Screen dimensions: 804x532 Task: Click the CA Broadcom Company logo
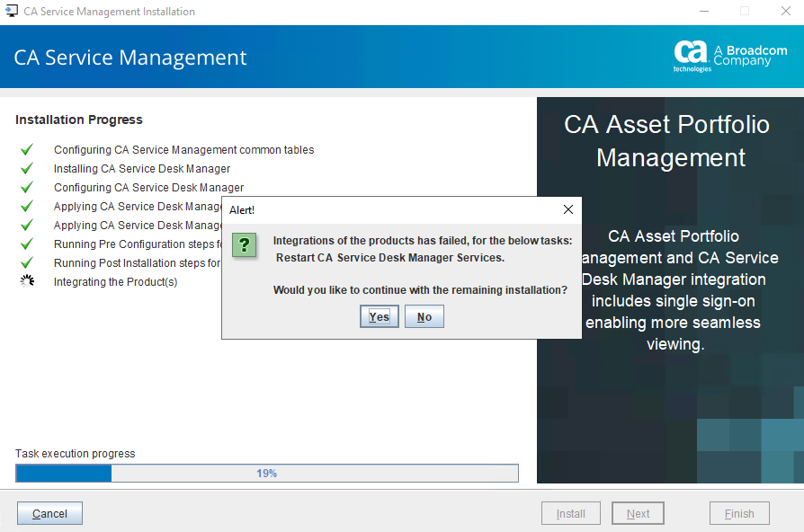[729, 56]
